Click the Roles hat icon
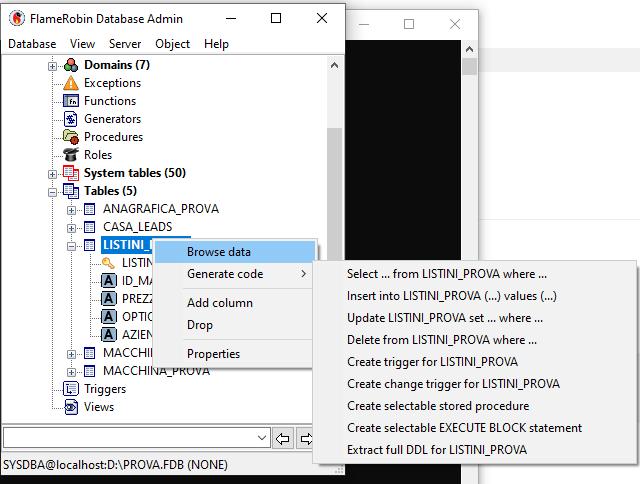This screenshot has height=484, width=640. pos(71,155)
